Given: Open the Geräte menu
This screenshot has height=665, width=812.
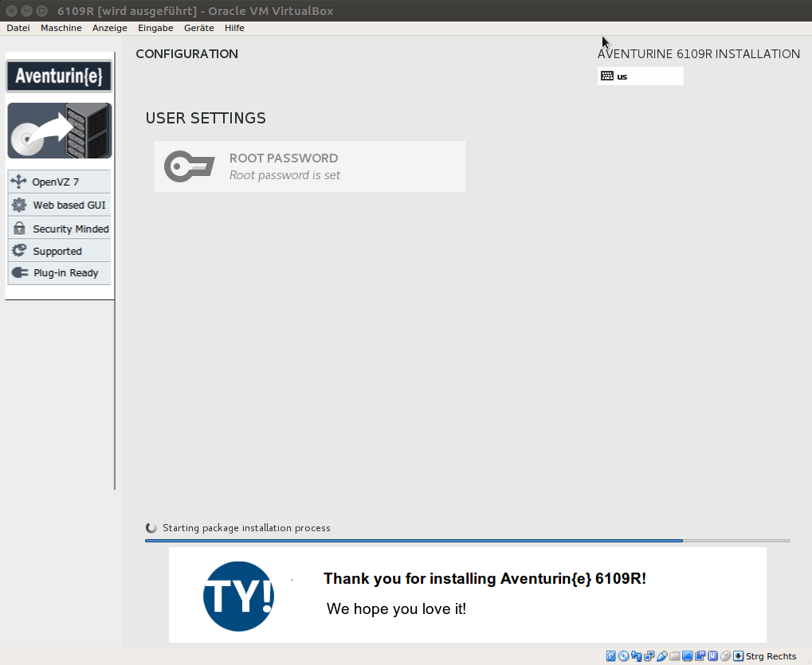Looking at the screenshot, I should point(199,28).
